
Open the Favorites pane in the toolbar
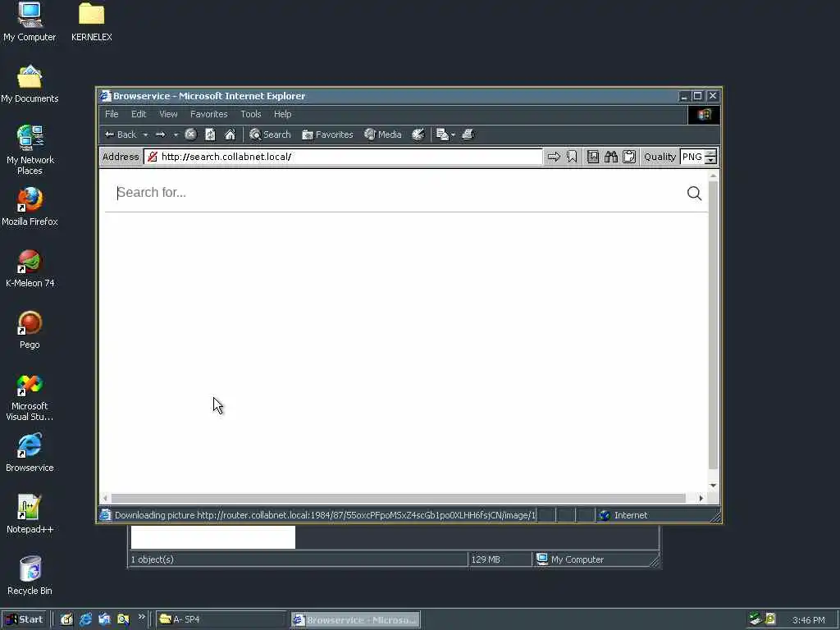tap(327, 135)
